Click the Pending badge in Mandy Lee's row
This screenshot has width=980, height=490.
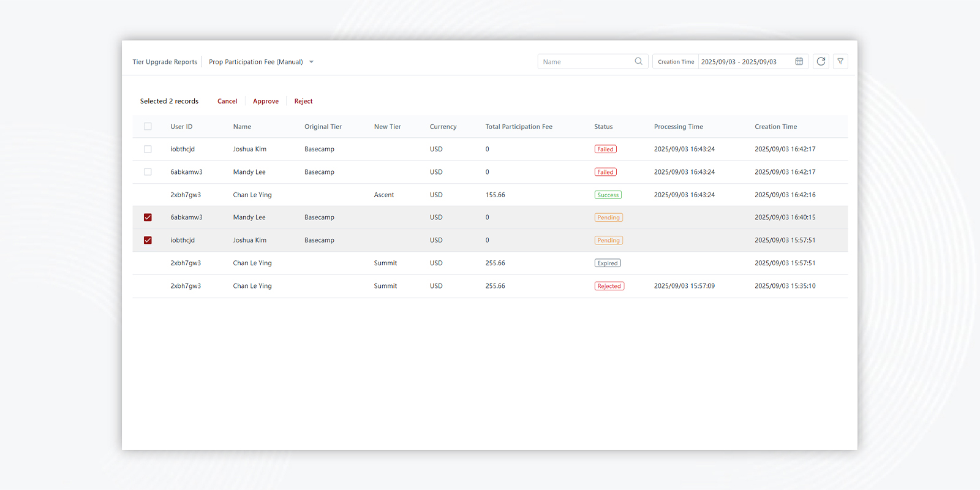tap(609, 217)
